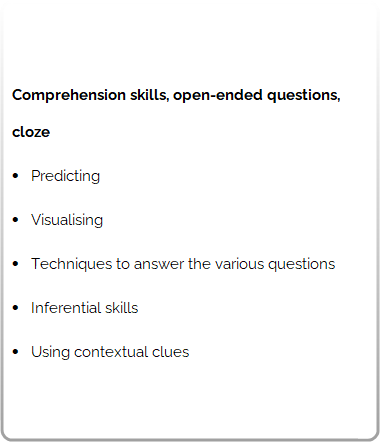
Task: Click the bullet dot beside Using contextual clues
Action: coord(15,352)
